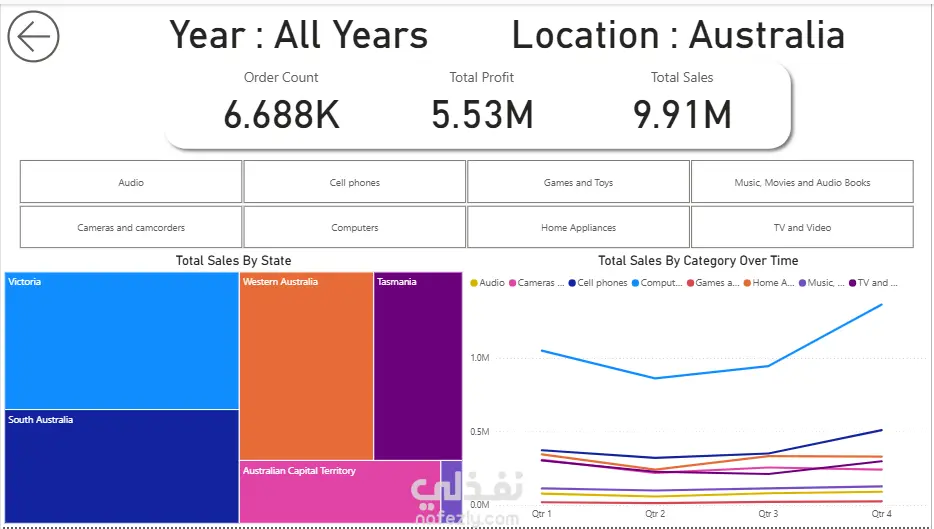Click the Year : All Years heading
Image resolution: width=934 pixels, height=529 pixels.
point(299,35)
